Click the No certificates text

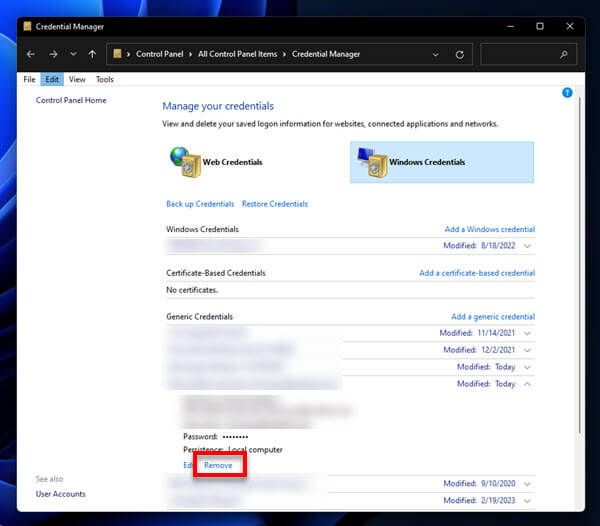pyautogui.click(x=192, y=290)
